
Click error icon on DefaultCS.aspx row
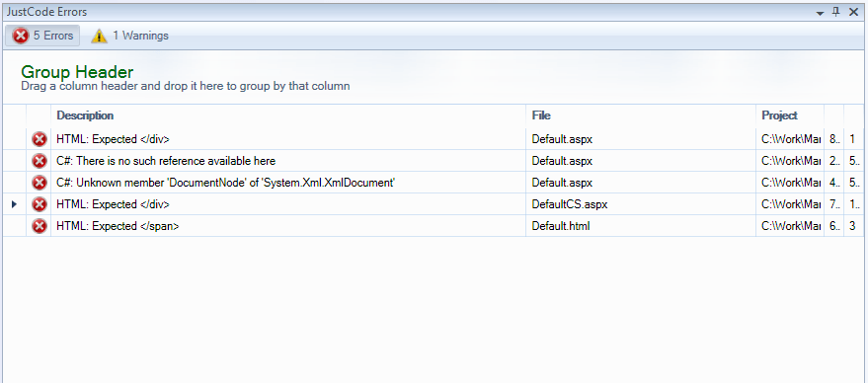point(39,204)
